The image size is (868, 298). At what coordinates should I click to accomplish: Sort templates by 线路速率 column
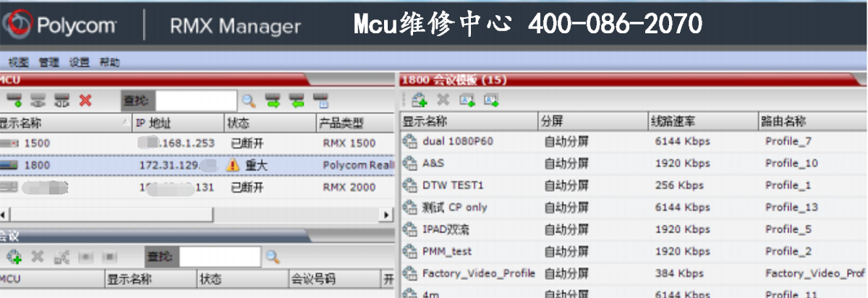(703, 122)
